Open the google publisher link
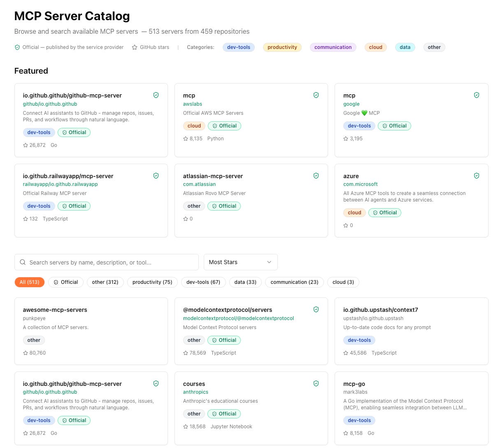 [x=351, y=104]
